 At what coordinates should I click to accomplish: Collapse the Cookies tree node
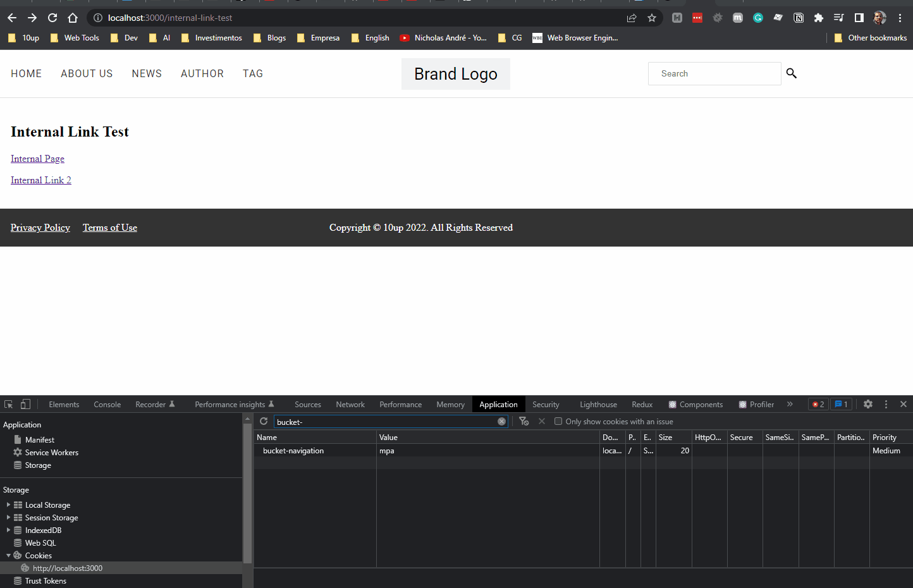[x=8, y=555]
